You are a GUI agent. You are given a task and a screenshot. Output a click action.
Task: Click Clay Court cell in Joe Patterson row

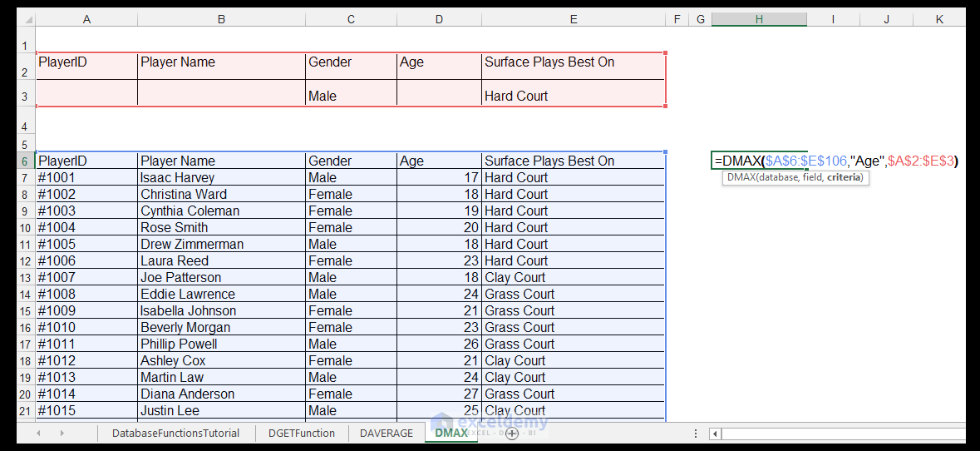574,277
